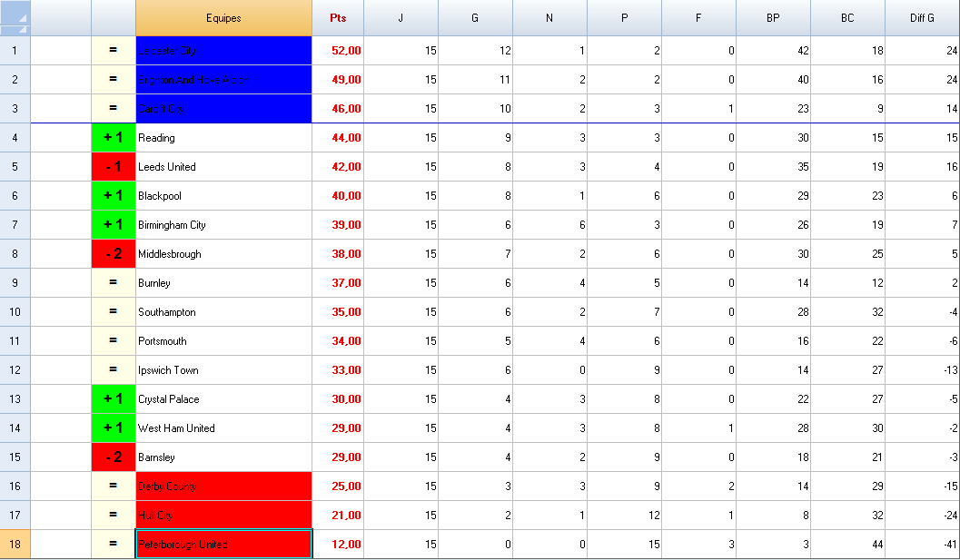Screen dimensions: 960x560
Task: Click the Equipes column header
Action: coord(223,18)
